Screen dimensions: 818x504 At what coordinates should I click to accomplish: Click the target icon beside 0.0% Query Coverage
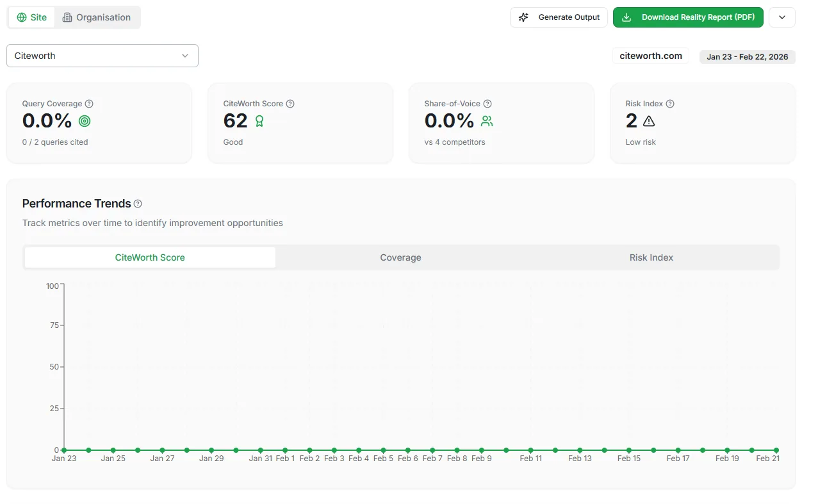coord(85,120)
